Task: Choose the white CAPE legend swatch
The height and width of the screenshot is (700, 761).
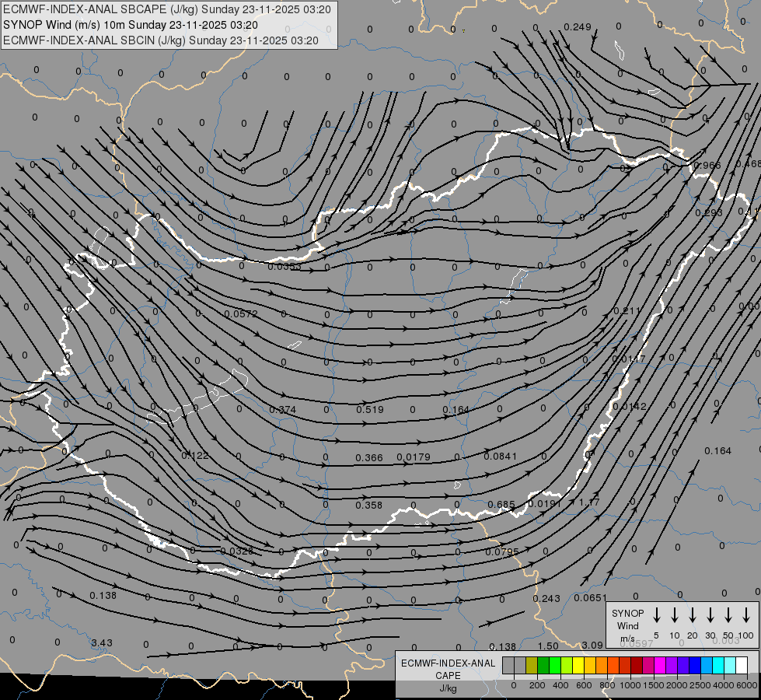Action: [x=741, y=665]
